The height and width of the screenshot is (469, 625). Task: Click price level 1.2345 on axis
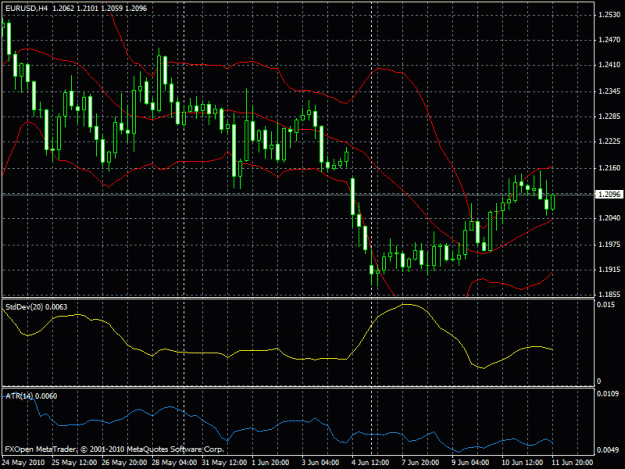609,92
